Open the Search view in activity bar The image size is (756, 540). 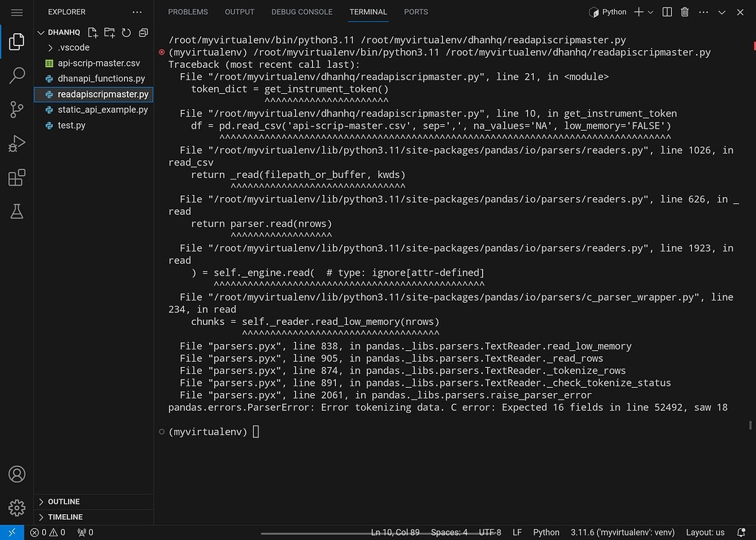pos(16,75)
